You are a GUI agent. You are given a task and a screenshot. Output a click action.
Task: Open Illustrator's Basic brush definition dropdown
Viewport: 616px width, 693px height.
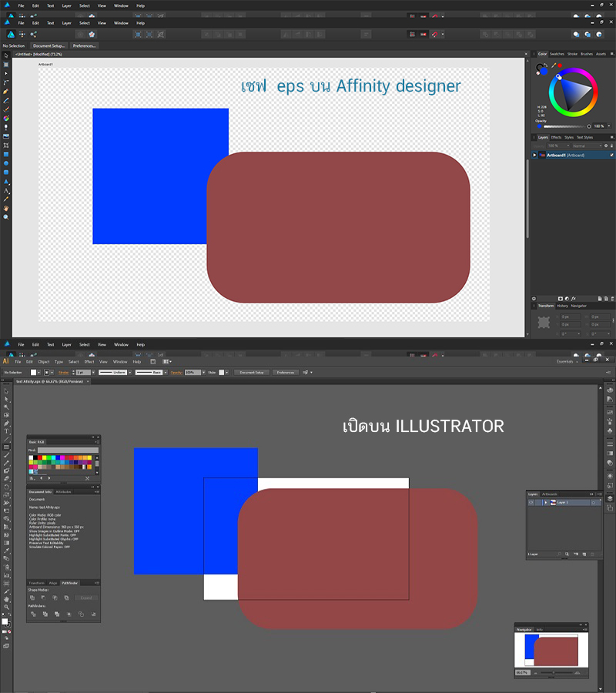pyautogui.click(x=166, y=373)
